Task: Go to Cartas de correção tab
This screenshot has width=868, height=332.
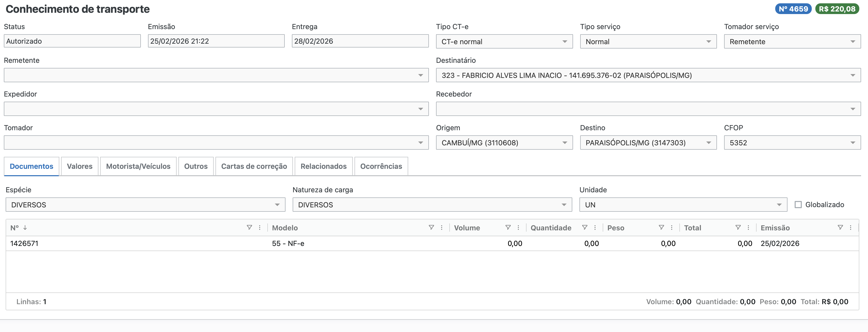Action: tap(254, 166)
